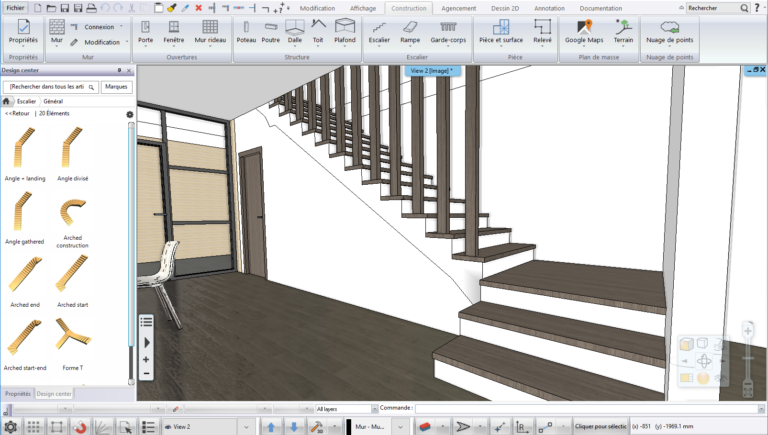Pin the Design center panel
Viewport: 768px width, 435px height.
click(120, 71)
